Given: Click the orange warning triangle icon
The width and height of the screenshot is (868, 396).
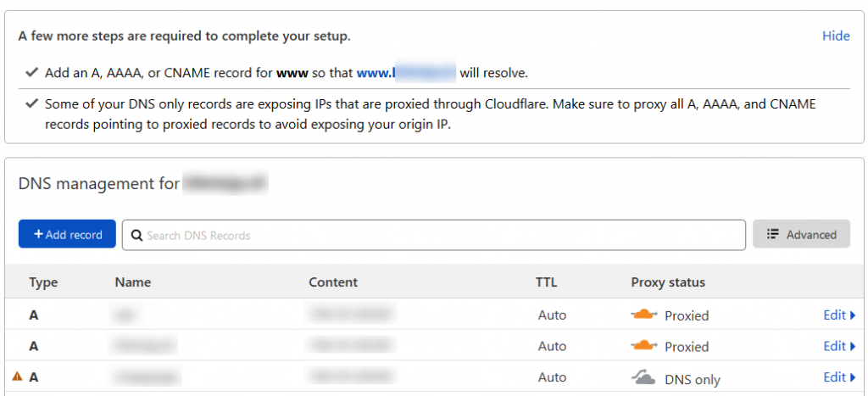Looking at the screenshot, I should click(x=17, y=376).
